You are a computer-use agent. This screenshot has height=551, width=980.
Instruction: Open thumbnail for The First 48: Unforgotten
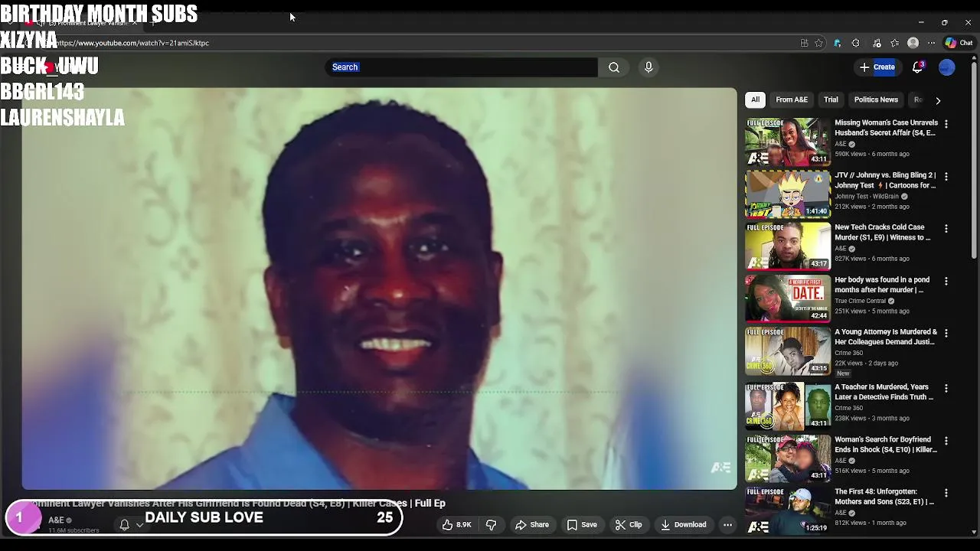coord(788,510)
